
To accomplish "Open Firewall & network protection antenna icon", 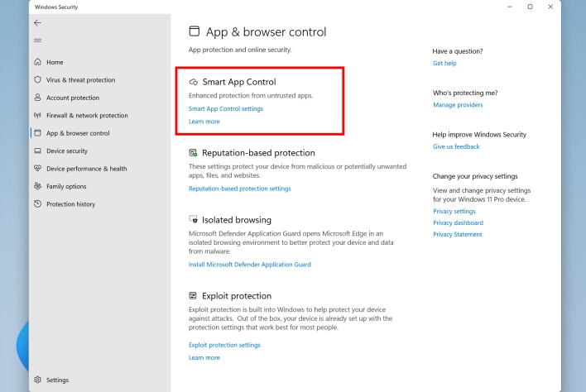I will coord(38,115).
